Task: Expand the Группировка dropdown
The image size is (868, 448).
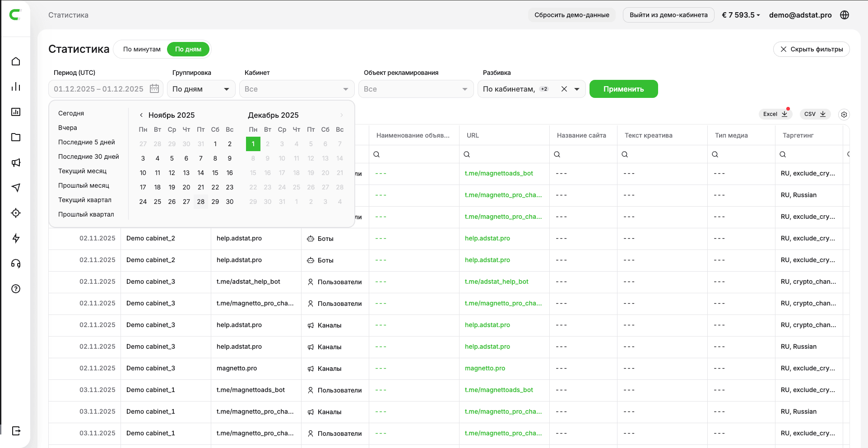Action: point(201,89)
